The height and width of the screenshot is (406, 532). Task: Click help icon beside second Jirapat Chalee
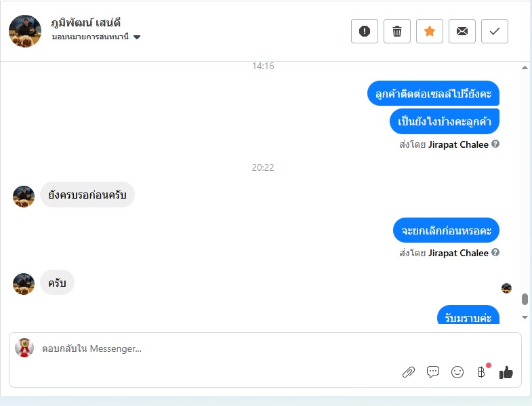click(x=495, y=252)
